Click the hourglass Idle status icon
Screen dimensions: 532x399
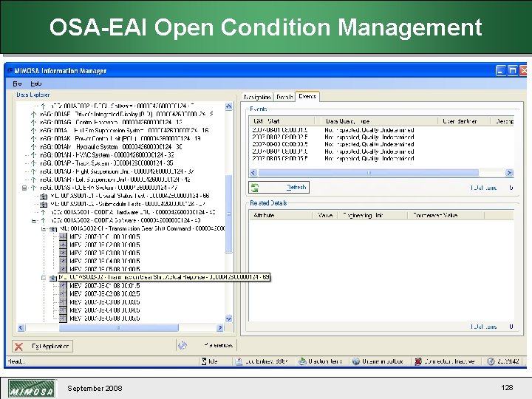(204, 361)
